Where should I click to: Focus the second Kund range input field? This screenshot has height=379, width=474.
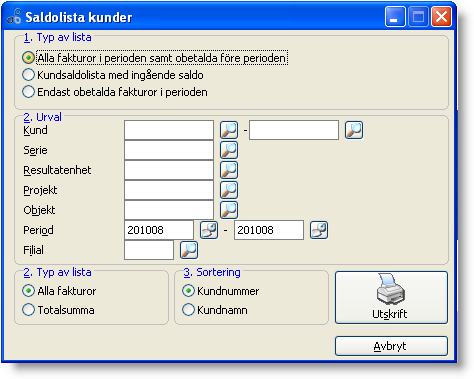294,130
